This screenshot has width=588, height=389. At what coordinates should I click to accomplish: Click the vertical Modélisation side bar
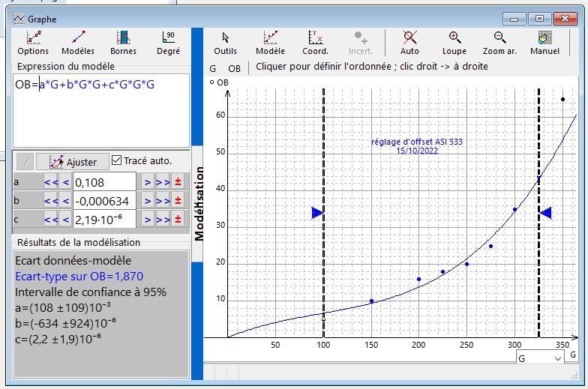coord(199,202)
